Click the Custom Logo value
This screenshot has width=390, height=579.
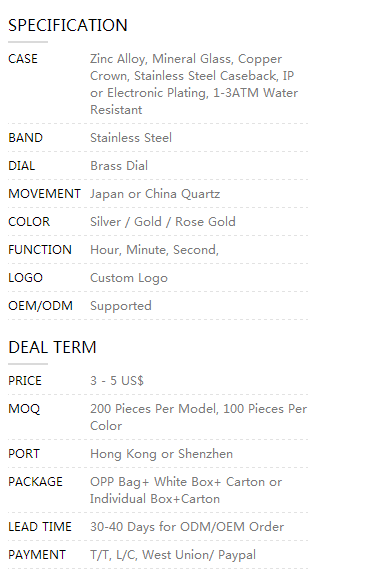(129, 278)
